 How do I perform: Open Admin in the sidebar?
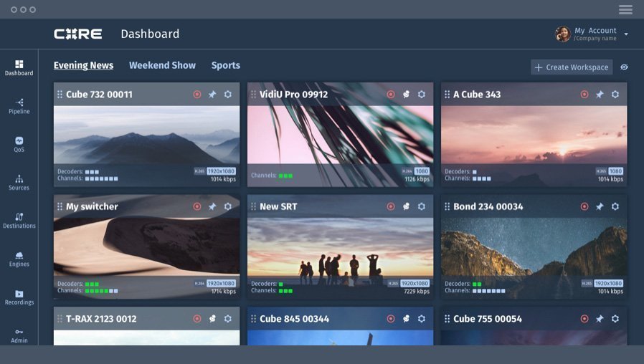click(19, 335)
